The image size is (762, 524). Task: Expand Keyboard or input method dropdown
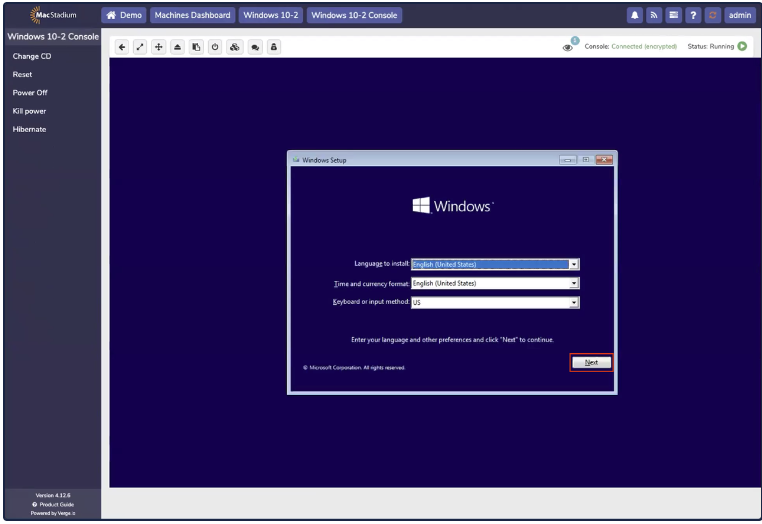[x=574, y=302]
